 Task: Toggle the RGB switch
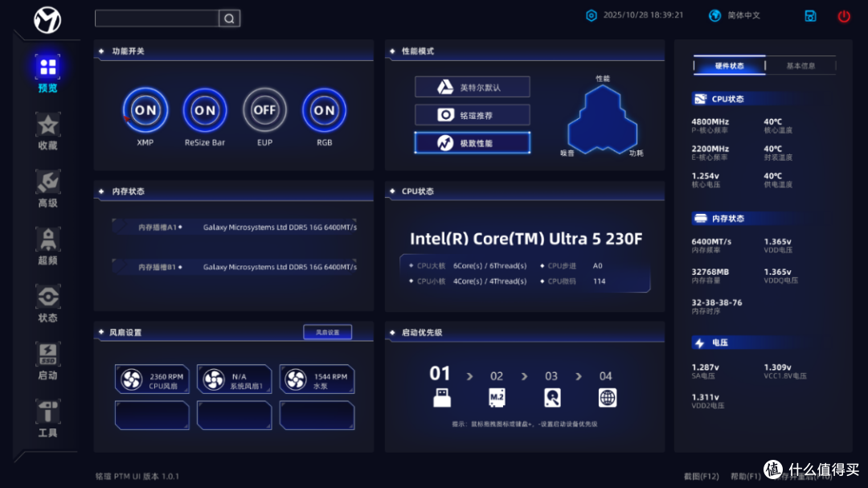coord(325,110)
